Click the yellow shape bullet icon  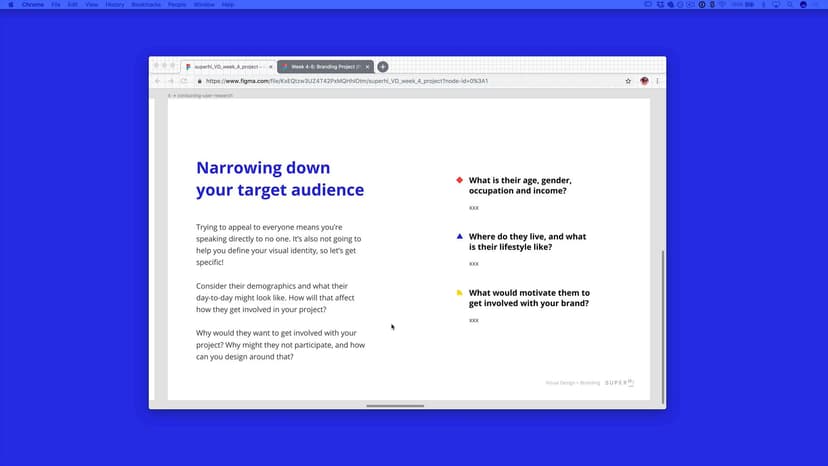460,293
